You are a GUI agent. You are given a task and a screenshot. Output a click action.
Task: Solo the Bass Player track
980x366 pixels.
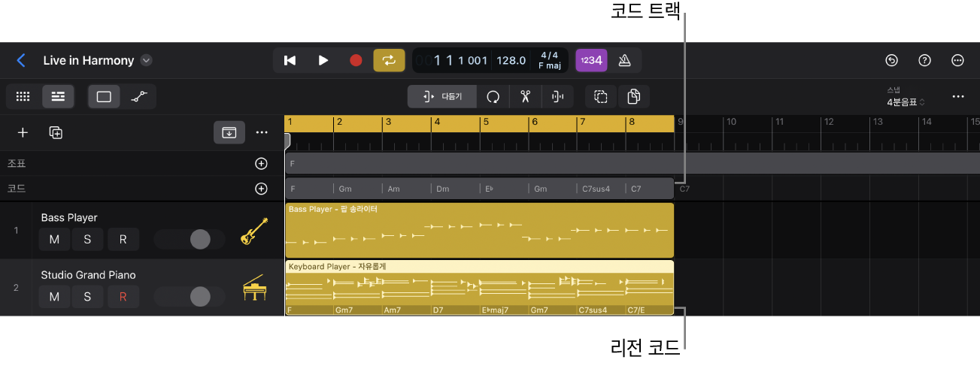(88, 239)
